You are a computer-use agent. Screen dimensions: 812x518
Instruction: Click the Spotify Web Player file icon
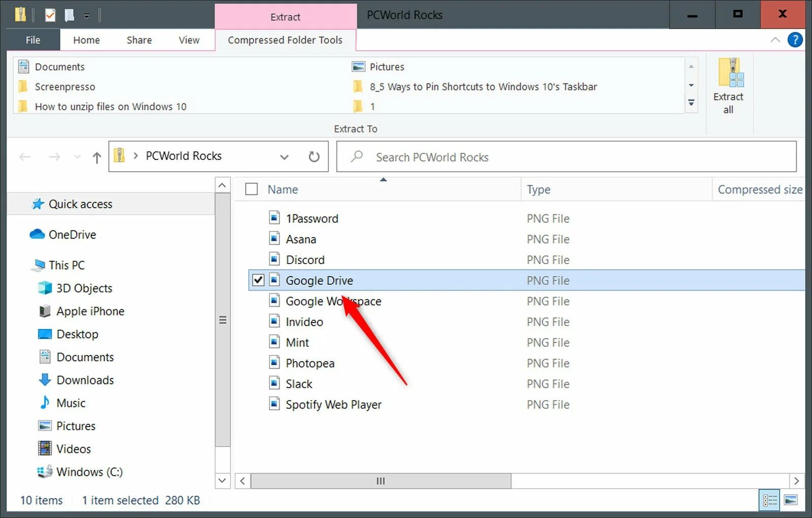[x=274, y=404]
